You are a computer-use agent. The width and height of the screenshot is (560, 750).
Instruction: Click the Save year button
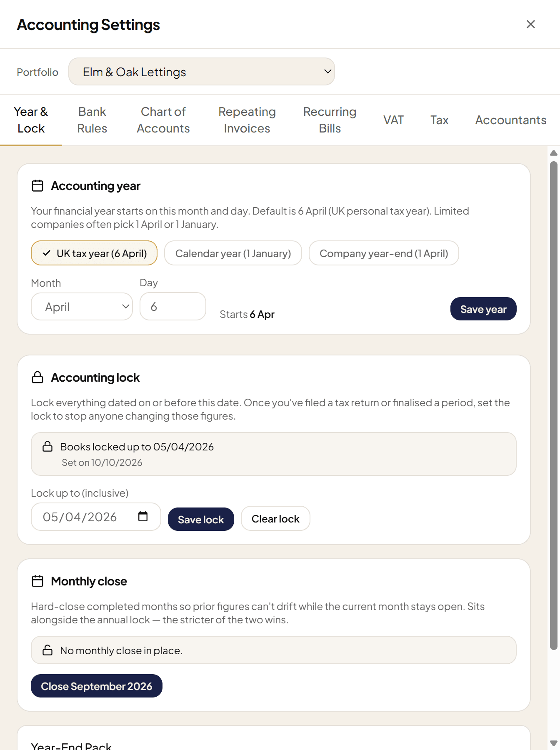coord(483,309)
